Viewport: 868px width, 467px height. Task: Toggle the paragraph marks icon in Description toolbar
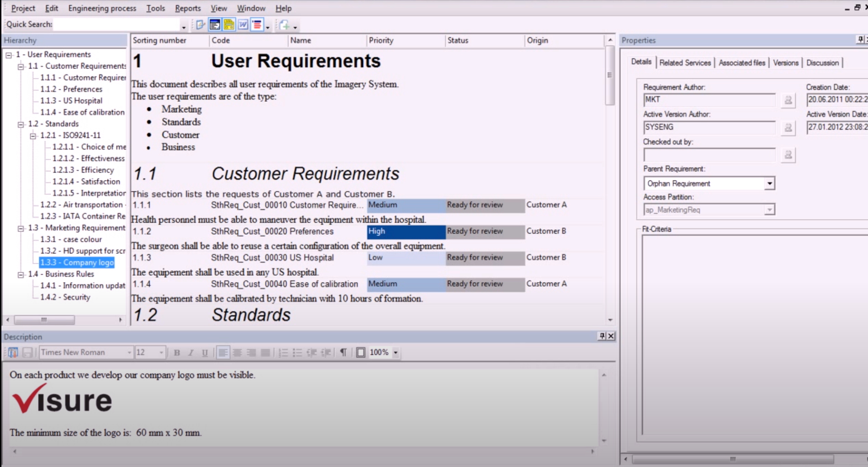click(343, 352)
